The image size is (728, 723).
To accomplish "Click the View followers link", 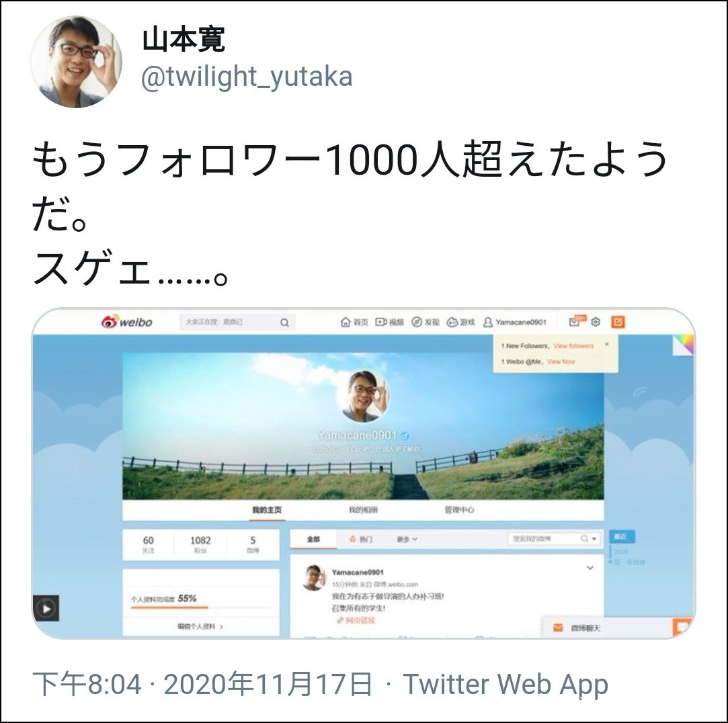I will (573, 346).
